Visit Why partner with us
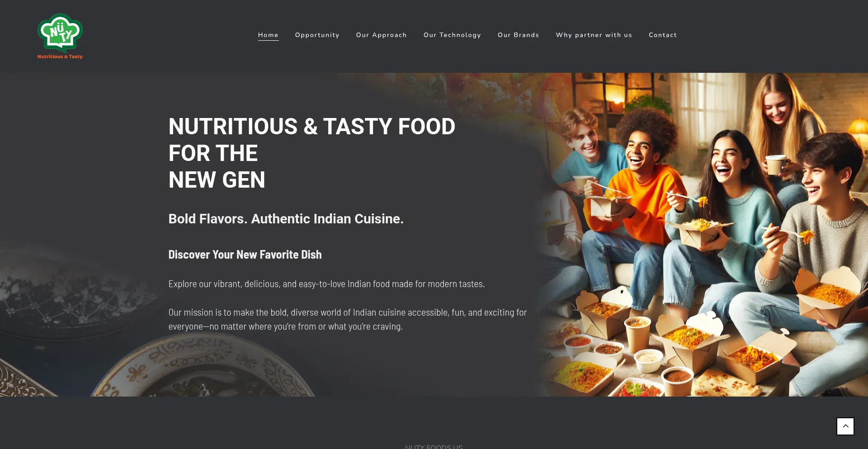This screenshot has height=449, width=868. 594,35
